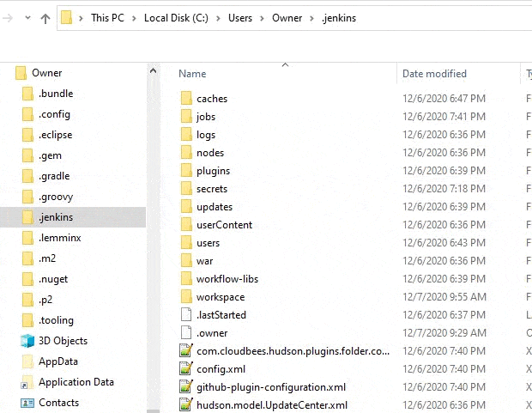Click the war folder icon
Viewport: 532px width, 413px height.
(x=186, y=260)
